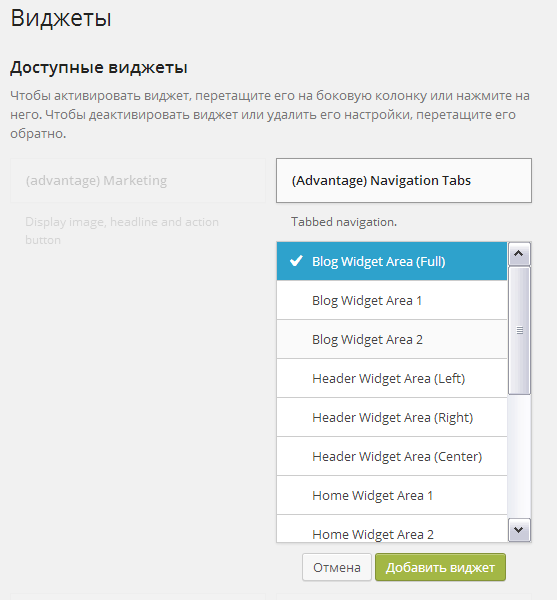Image resolution: width=557 pixels, height=600 pixels.
Task: Pick Home Widget Area 1
Action: click(x=392, y=496)
